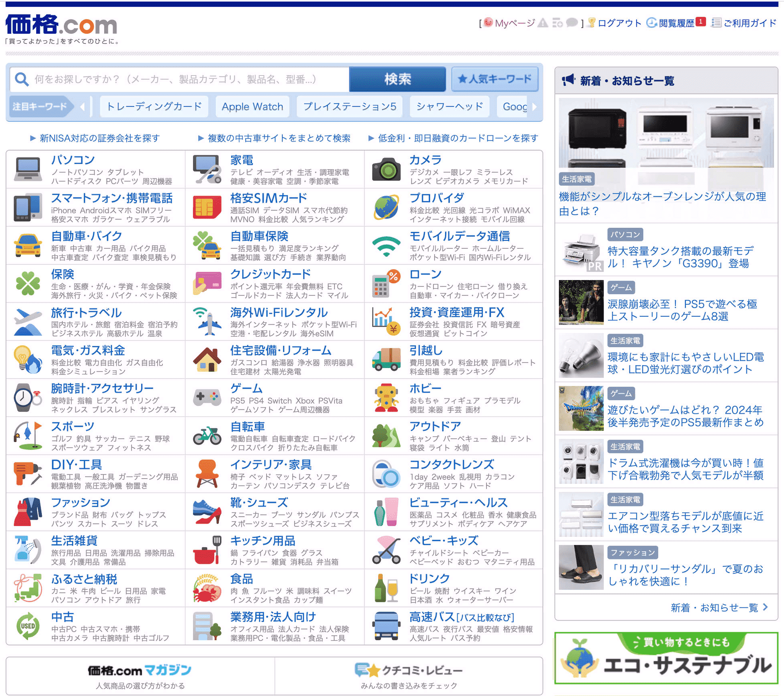Click the laptop icon for パソコン category

[28, 169]
